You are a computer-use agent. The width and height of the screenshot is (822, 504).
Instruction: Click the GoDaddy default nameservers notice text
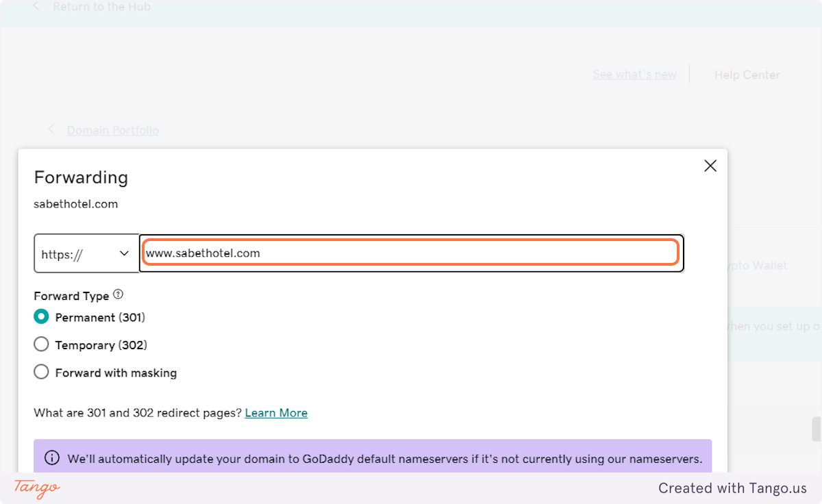385,459
